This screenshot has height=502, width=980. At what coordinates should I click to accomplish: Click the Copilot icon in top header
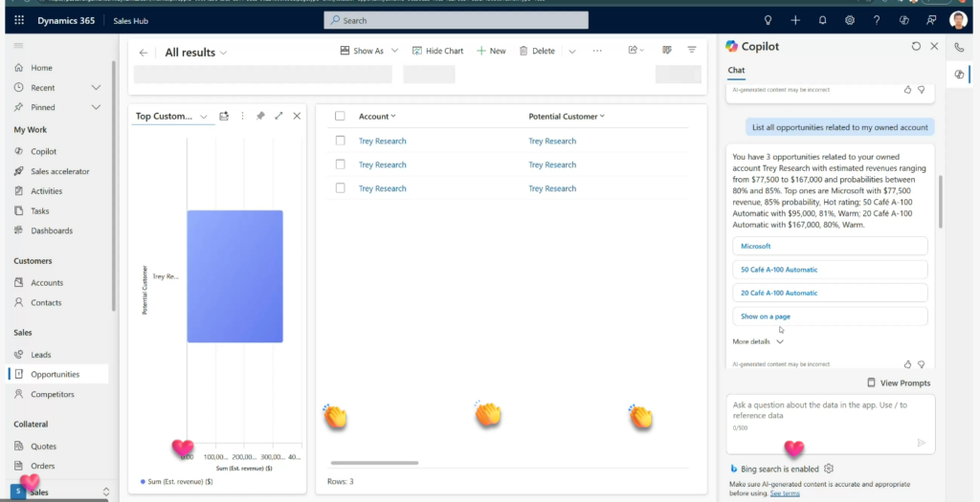[903, 21]
